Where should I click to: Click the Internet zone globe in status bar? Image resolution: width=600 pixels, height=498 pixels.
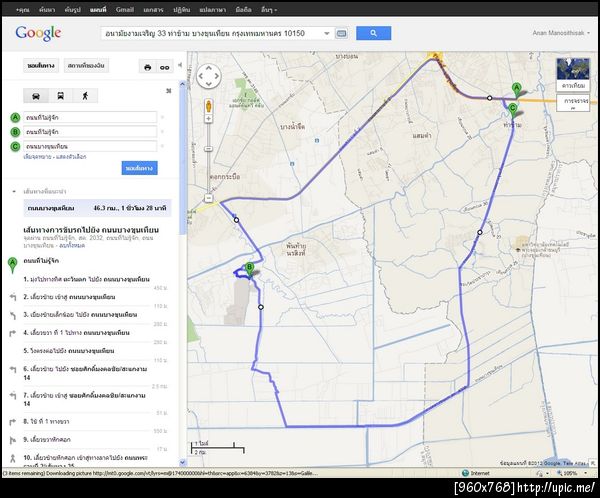(465, 474)
